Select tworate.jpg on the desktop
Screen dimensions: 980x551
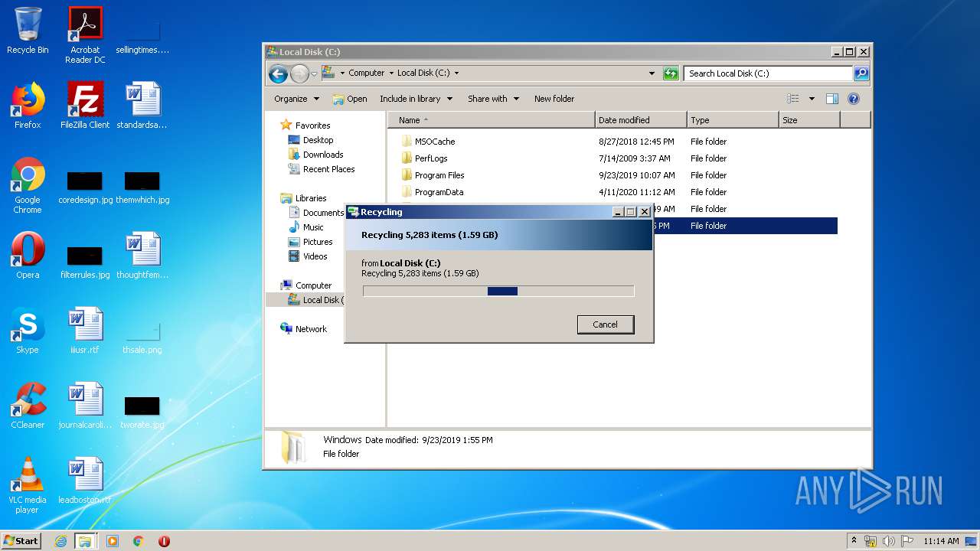click(142, 412)
